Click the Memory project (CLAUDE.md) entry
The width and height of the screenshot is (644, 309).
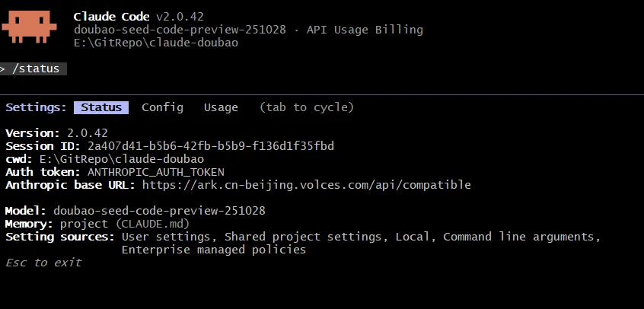[124, 224]
